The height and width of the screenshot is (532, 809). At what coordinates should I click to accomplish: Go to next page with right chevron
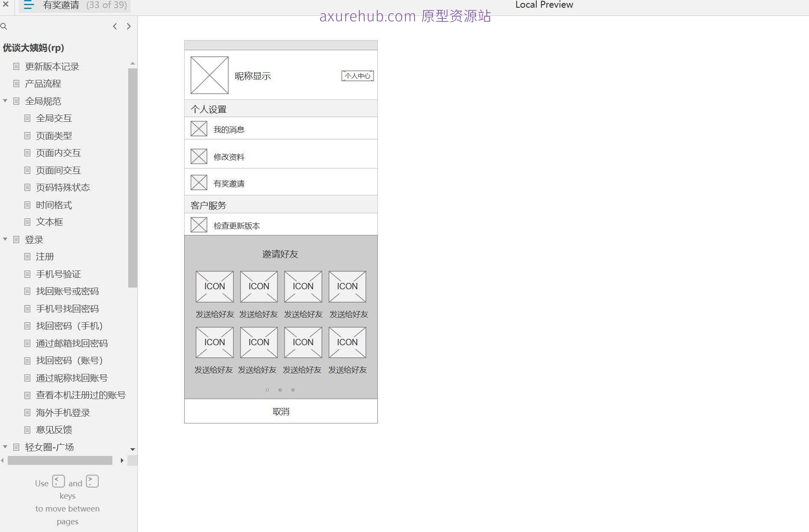[x=129, y=26]
